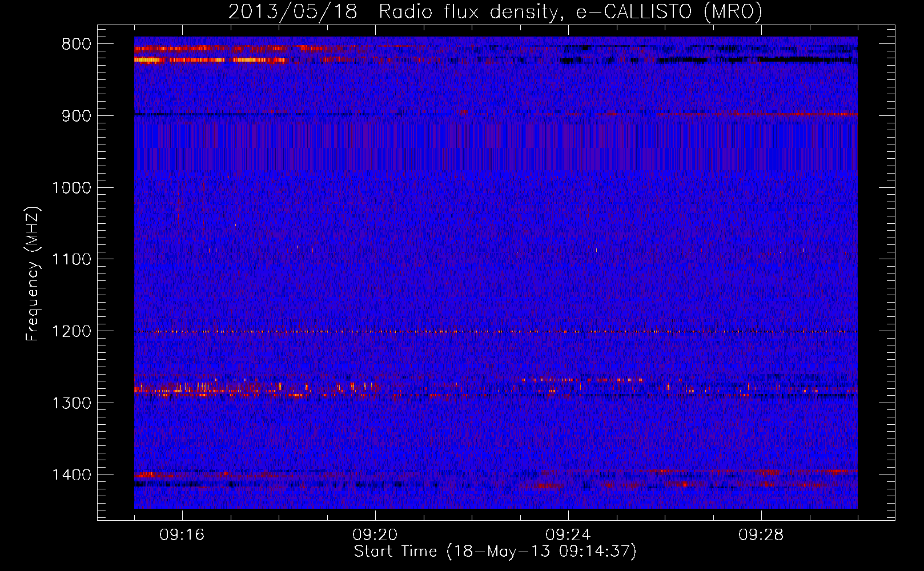Click the 1400 frequency tick label

(x=71, y=475)
